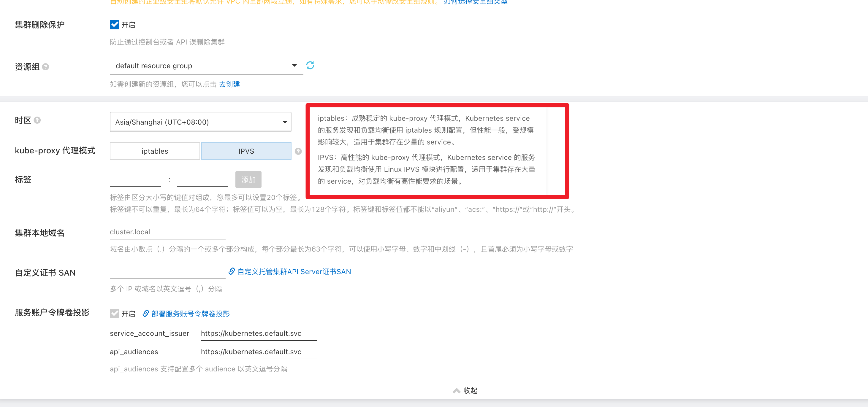Toggle 服务账户令牌卷投影 开启 checkbox
This screenshot has height=407, width=868.
tap(115, 314)
